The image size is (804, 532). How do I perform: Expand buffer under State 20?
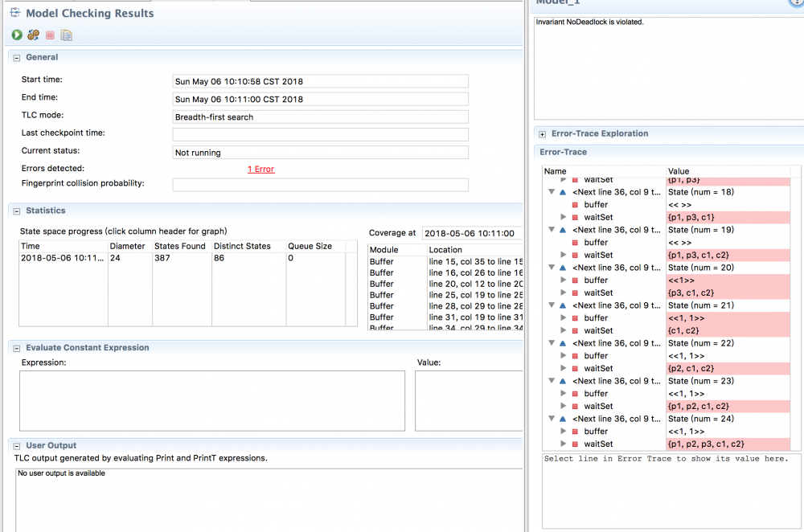coord(563,280)
